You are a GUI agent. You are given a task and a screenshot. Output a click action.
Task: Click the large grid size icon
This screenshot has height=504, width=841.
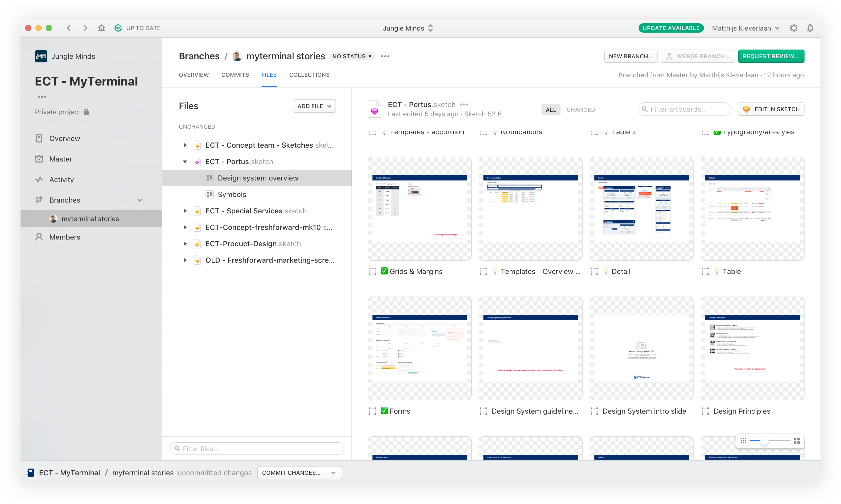797,441
